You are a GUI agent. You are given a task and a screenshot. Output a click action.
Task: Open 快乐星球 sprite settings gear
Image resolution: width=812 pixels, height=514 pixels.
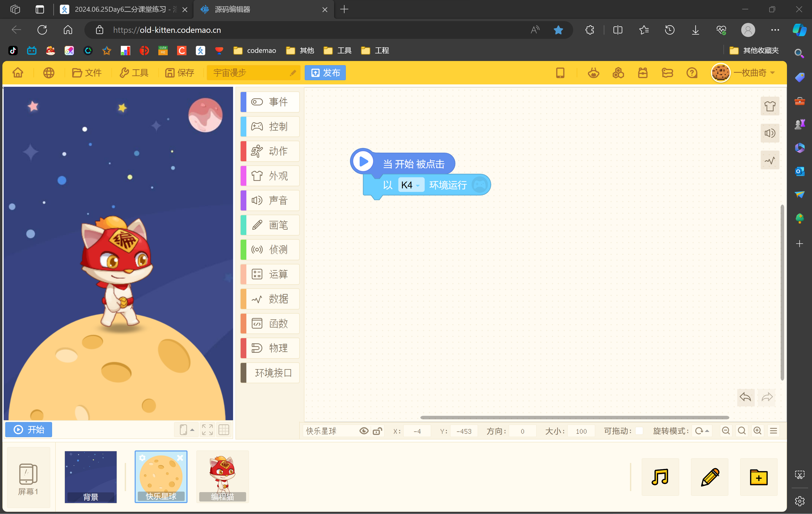point(142,458)
